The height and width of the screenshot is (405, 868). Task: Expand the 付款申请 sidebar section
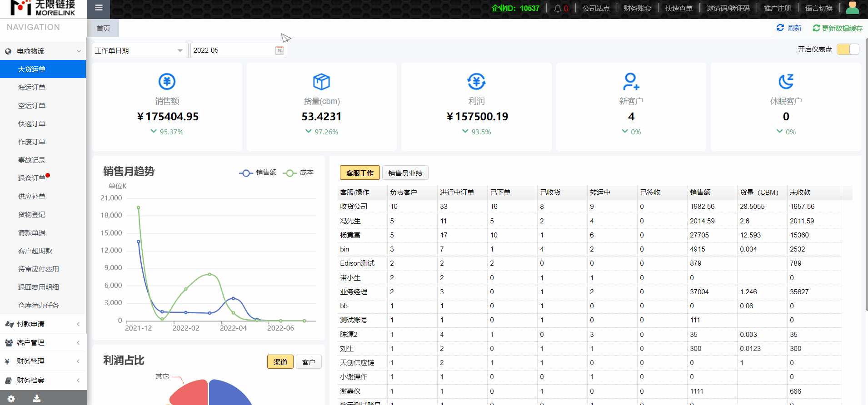pos(43,324)
